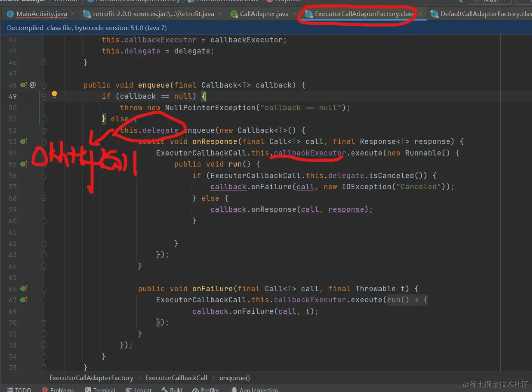Collapse the if block fold at line 56

[x=44, y=176]
